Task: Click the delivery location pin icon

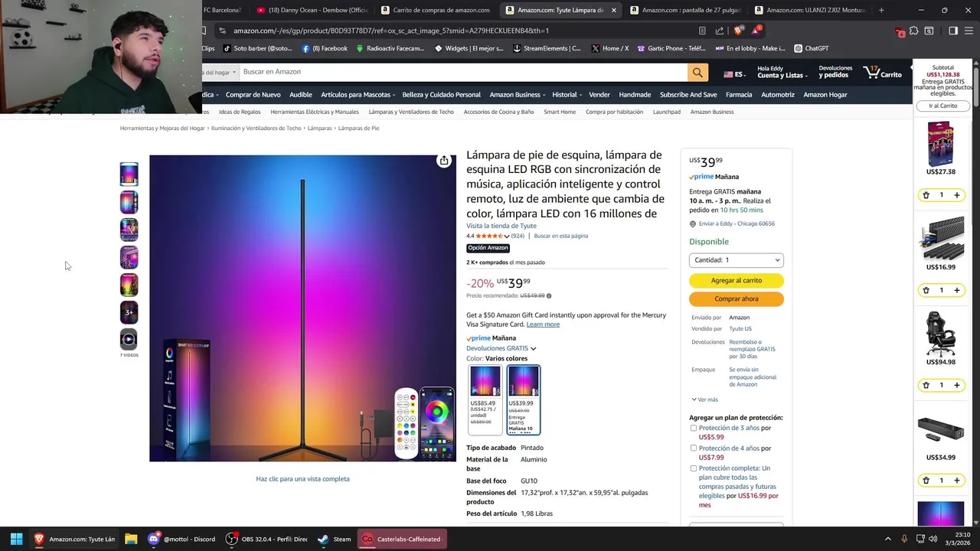Action: point(693,224)
